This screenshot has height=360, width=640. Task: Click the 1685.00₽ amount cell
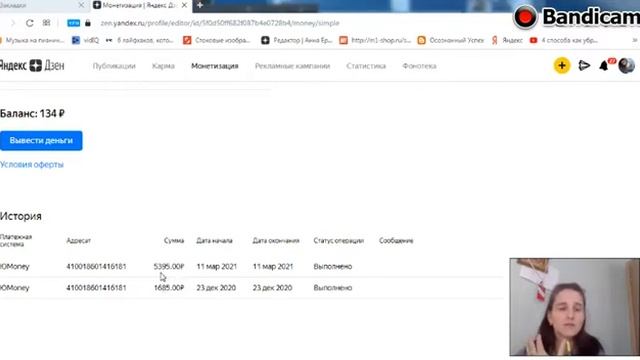pyautogui.click(x=169, y=288)
